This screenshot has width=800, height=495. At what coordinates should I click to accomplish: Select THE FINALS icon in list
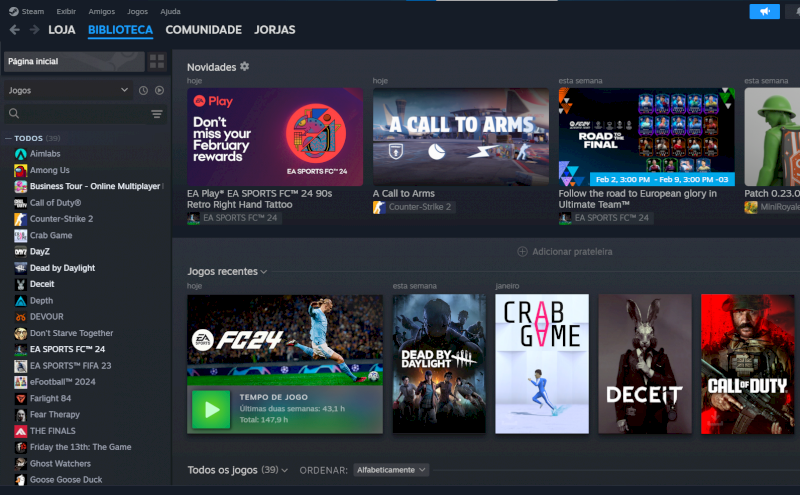pos(20,431)
